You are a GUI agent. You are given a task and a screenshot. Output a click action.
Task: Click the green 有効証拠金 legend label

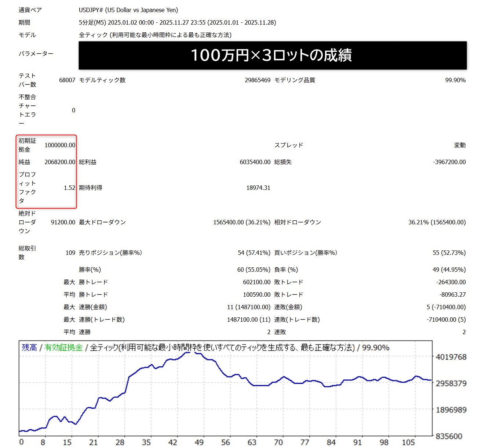pos(63,347)
